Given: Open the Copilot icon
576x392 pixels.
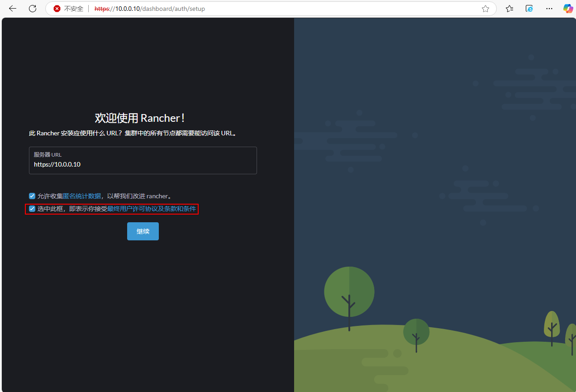Looking at the screenshot, I should pyautogui.click(x=568, y=9).
